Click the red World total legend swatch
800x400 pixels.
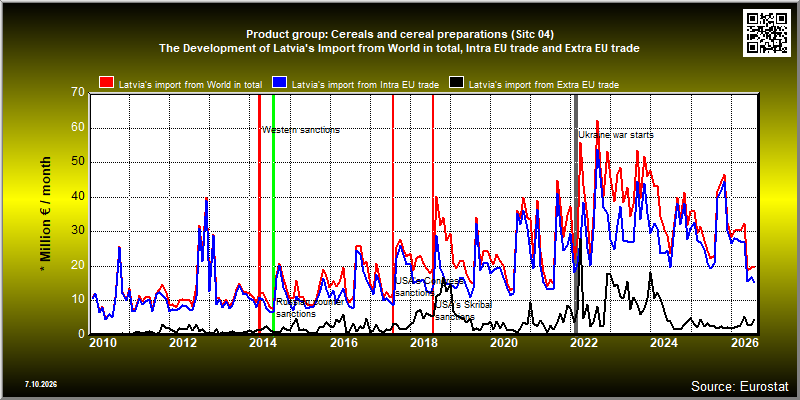(x=107, y=83)
